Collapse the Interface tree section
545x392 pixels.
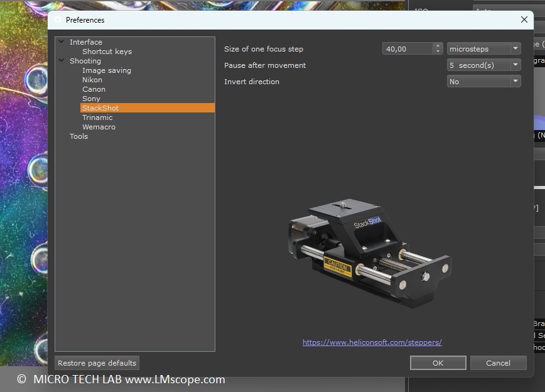61,42
